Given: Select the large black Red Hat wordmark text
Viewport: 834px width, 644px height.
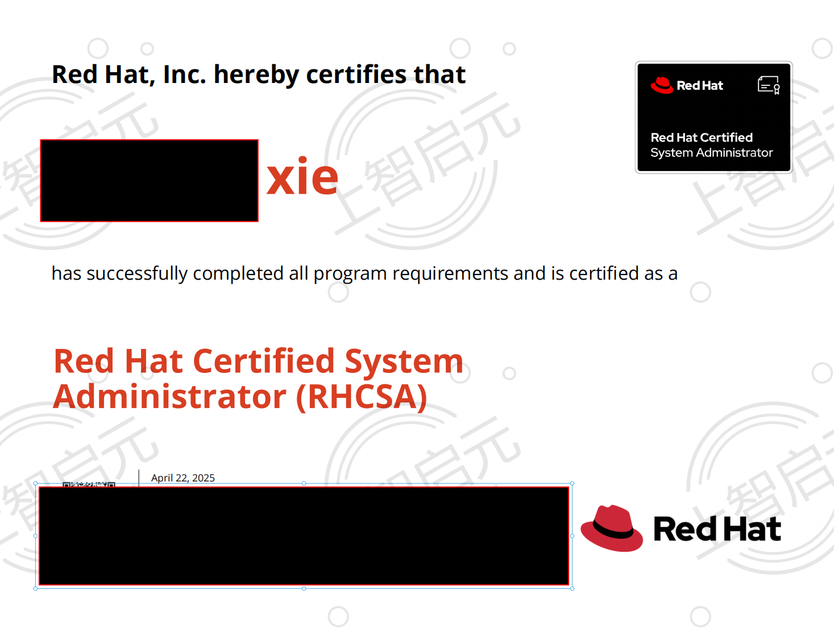Looking at the screenshot, I should [x=717, y=529].
